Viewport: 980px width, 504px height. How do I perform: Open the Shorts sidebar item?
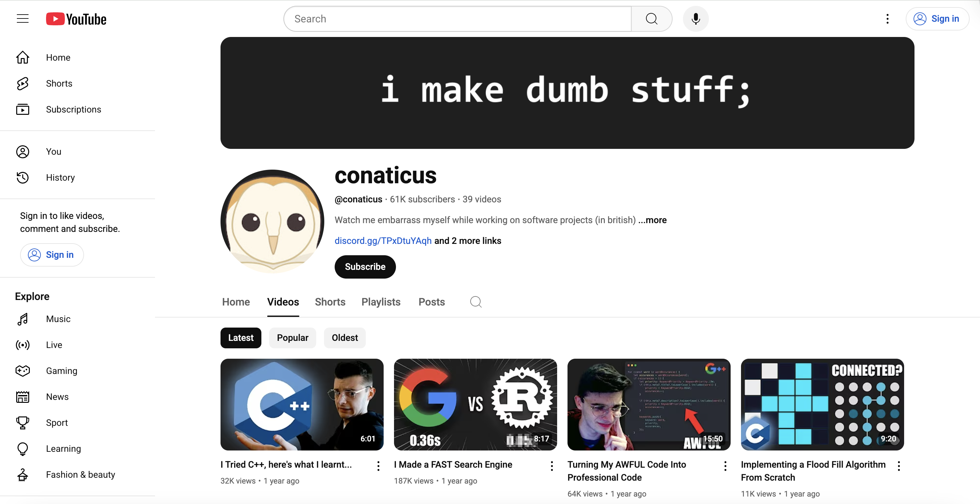pos(59,83)
